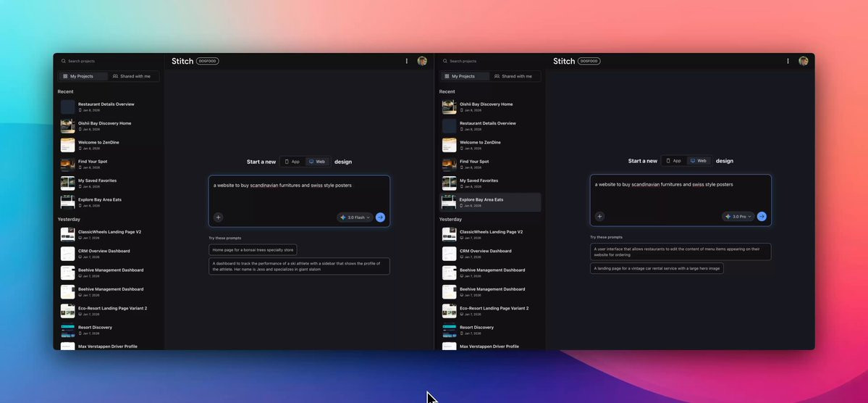This screenshot has width=868, height=403.
Task: Click the prompt text area in left window
Action: (x=299, y=193)
